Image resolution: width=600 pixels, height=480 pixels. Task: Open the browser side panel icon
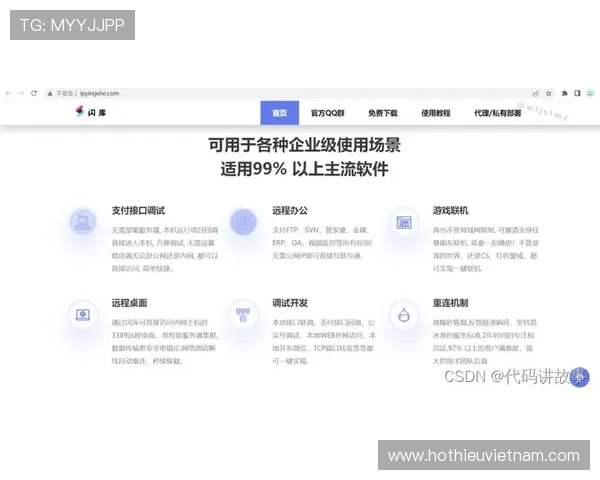tap(577, 93)
